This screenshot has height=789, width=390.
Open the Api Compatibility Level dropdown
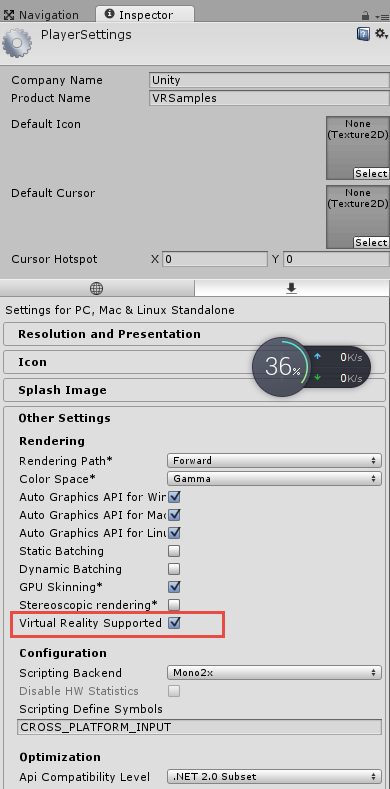pyautogui.click(x=274, y=777)
